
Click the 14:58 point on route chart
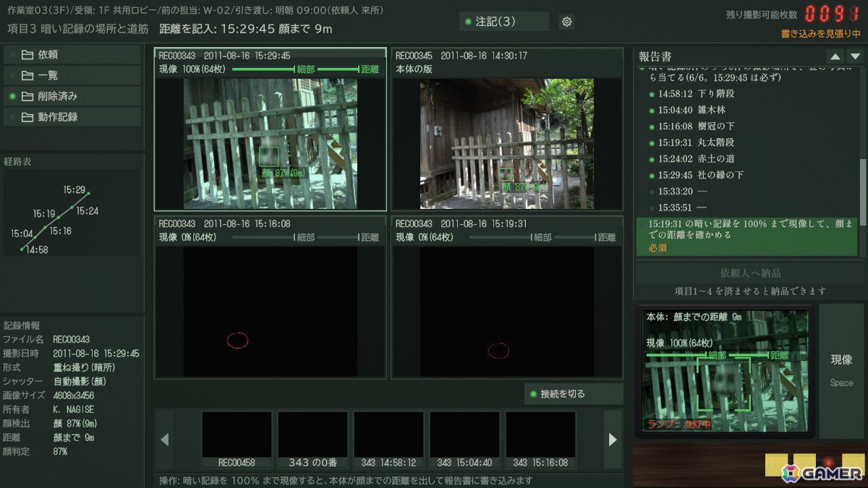click(x=22, y=249)
